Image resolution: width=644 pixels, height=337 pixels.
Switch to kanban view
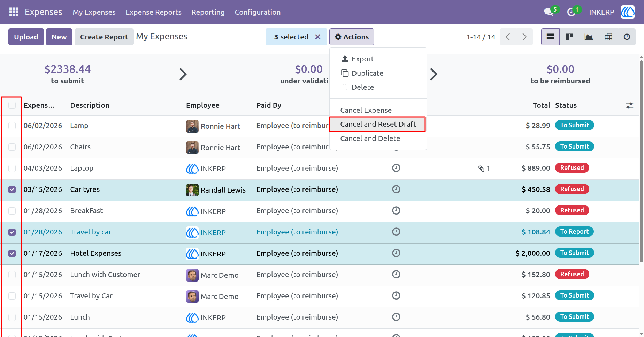(569, 37)
